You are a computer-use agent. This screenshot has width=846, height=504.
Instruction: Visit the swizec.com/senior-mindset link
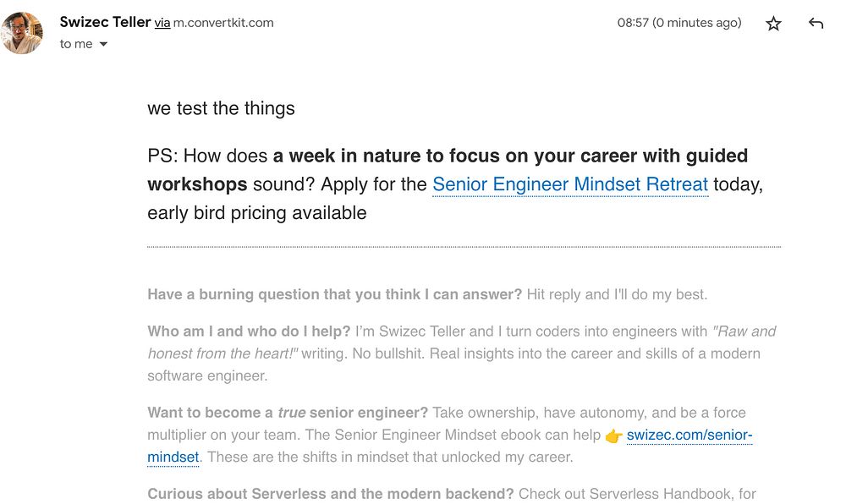(689, 436)
